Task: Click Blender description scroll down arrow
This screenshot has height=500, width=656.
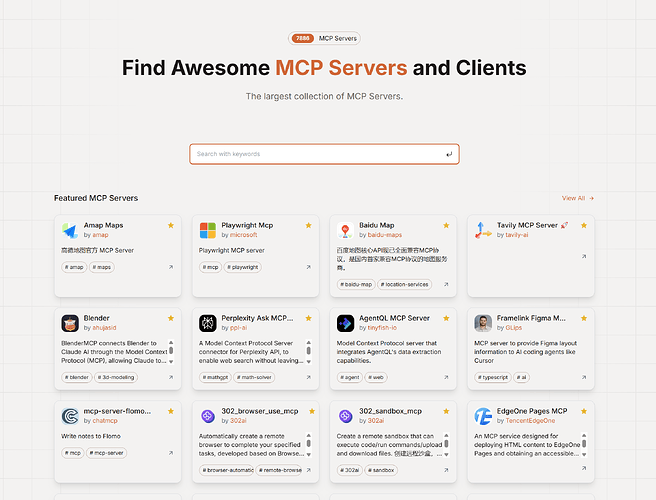Action: click(x=171, y=362)
